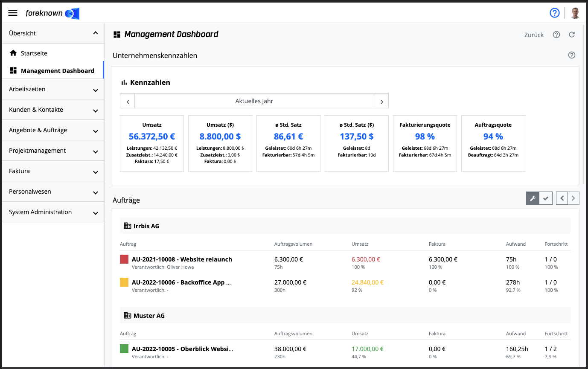
Task: Click Auftragsvolumen value 27.000,00 €
Action: coord(290,282)
